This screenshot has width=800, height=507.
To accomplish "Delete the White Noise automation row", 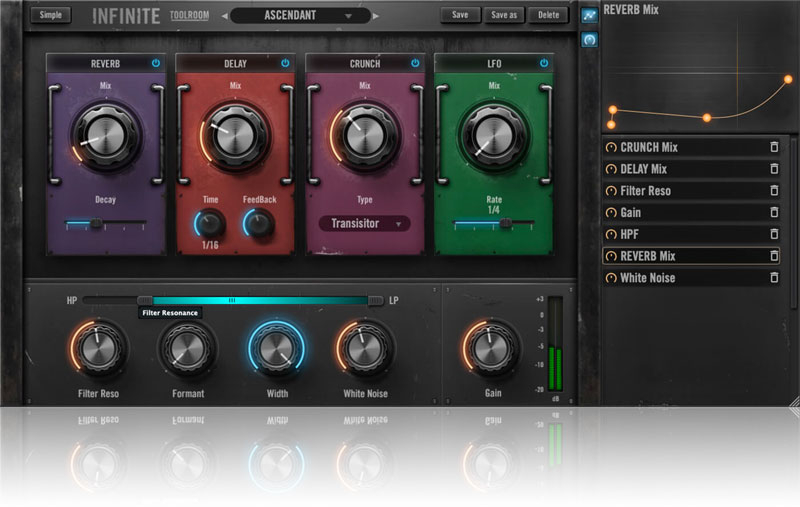I will (x=774, y=277).
